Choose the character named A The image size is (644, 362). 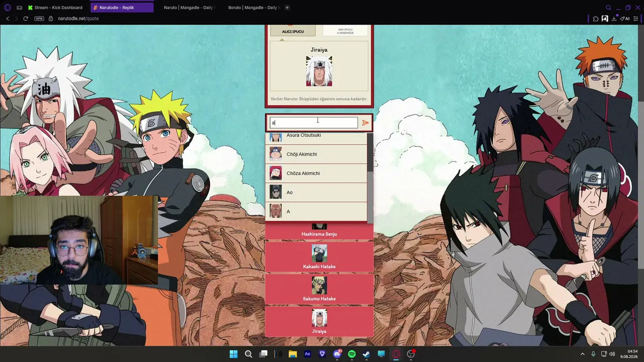coord(316,212)
